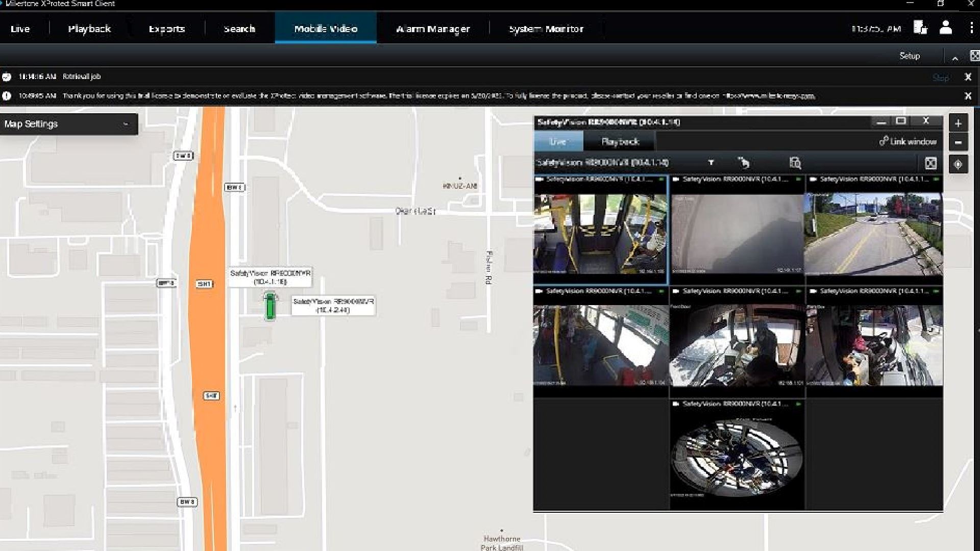Click the search-in-recordings icon in floating window
The height and width of the screenshot is (551, 980).
[x=795, y=163]
